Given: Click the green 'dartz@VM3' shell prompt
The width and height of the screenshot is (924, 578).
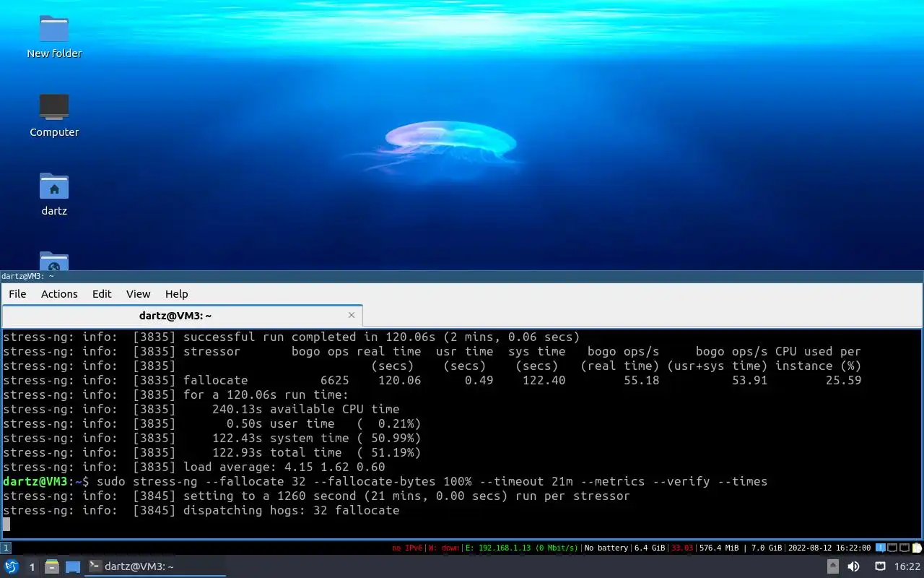Looking at the screenshot, I should pos(35,481).
